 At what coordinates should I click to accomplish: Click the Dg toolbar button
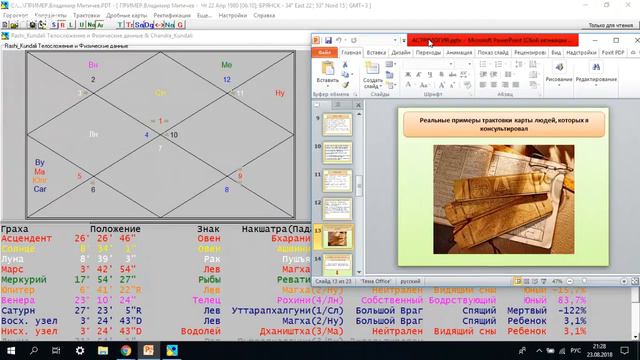(149, 25)
